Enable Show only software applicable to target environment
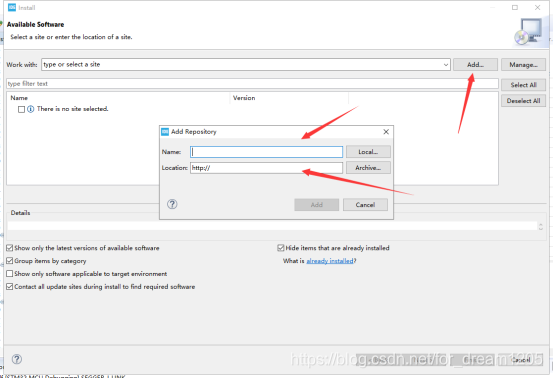 [x=10, y=274]
